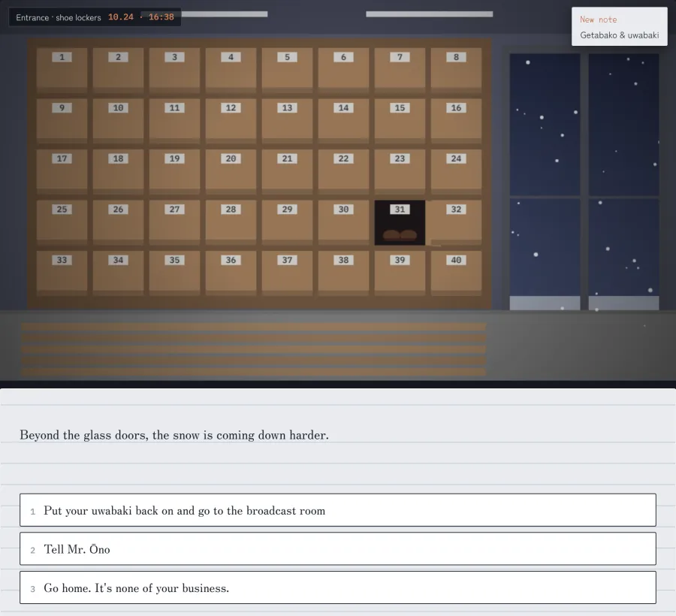The width and height of the screenshot is (676, 616).
Task: Click shoe locker number 22
Action: 343,172
